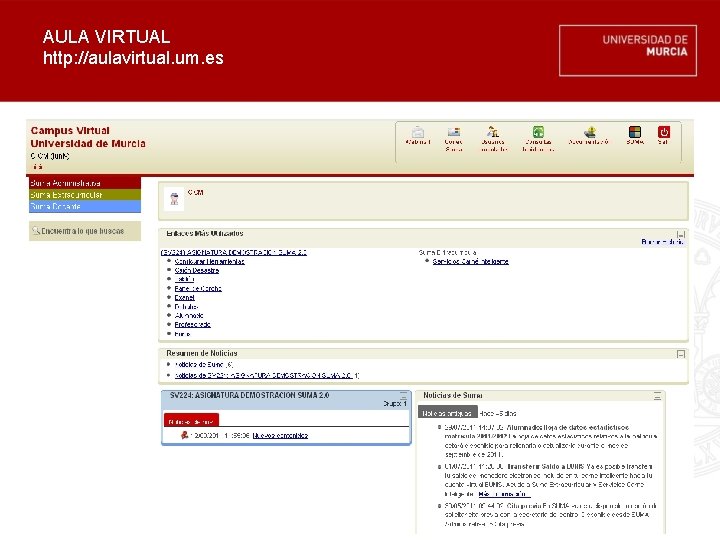Click the Foros list entry

[x=182, y=334]
